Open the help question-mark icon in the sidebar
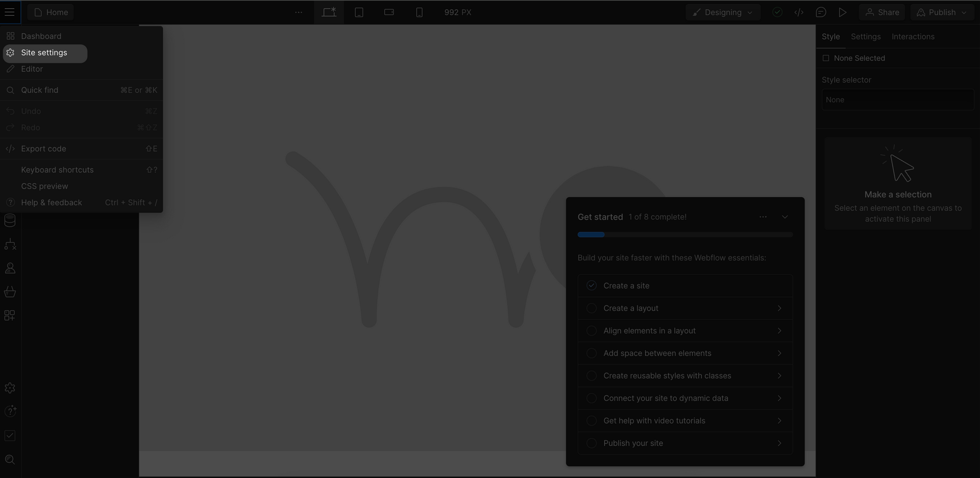 10,411
